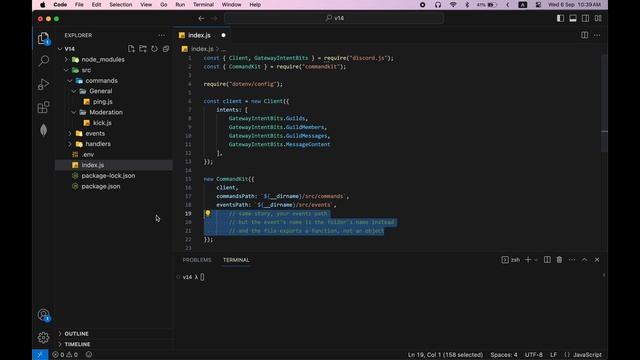640x360 pixels.
Task: Open the MongoDB leaf icon view
Action: coord(43,130)
